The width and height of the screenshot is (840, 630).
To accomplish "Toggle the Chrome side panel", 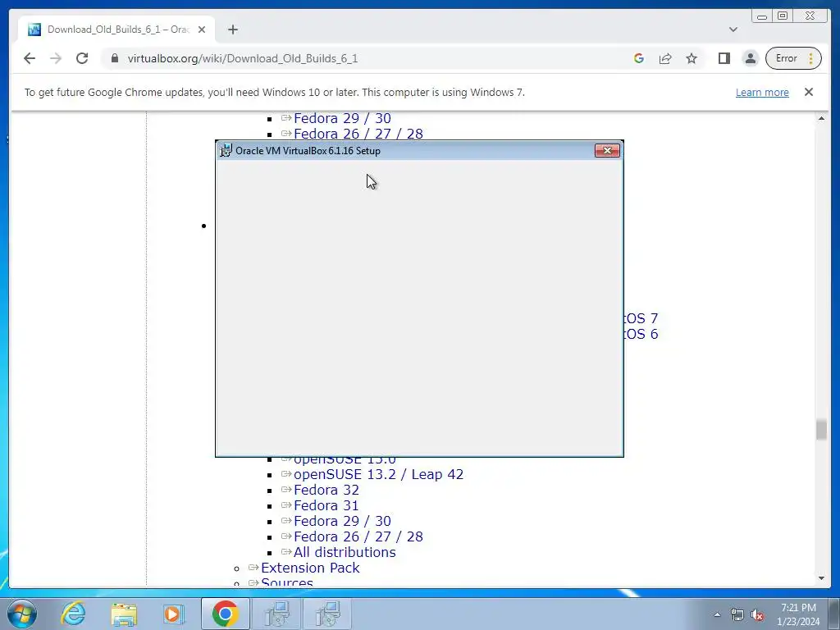I will tap(724, 58).
